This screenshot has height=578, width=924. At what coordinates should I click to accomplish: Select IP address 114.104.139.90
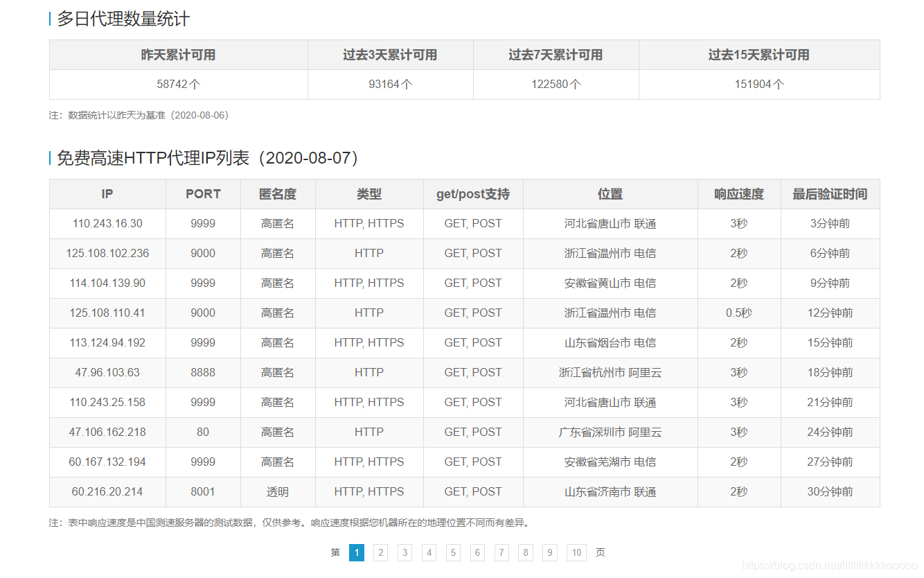[x=107, y=283]
